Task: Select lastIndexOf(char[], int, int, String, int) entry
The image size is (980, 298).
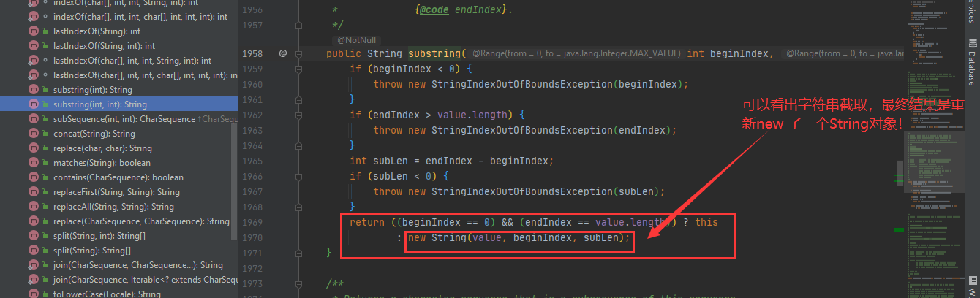Action: click(x=118, y=61)
